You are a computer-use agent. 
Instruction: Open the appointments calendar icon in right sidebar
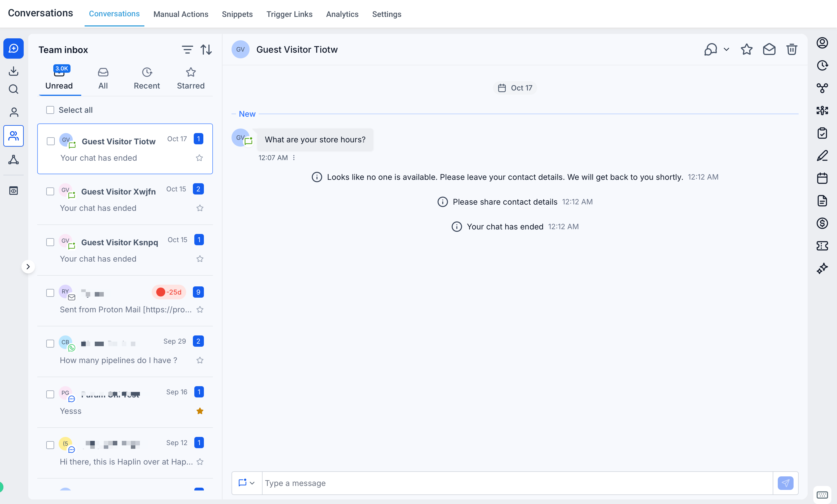[x=822, y=178]
